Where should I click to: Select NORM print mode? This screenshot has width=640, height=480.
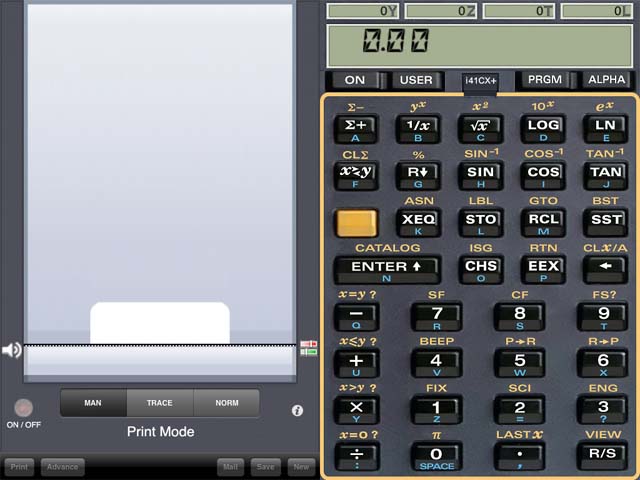[x=227, y=403]
